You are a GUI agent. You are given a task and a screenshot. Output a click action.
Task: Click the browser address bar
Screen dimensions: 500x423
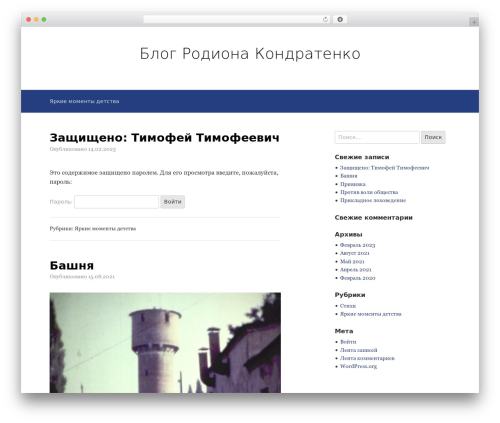coord(236,20)
